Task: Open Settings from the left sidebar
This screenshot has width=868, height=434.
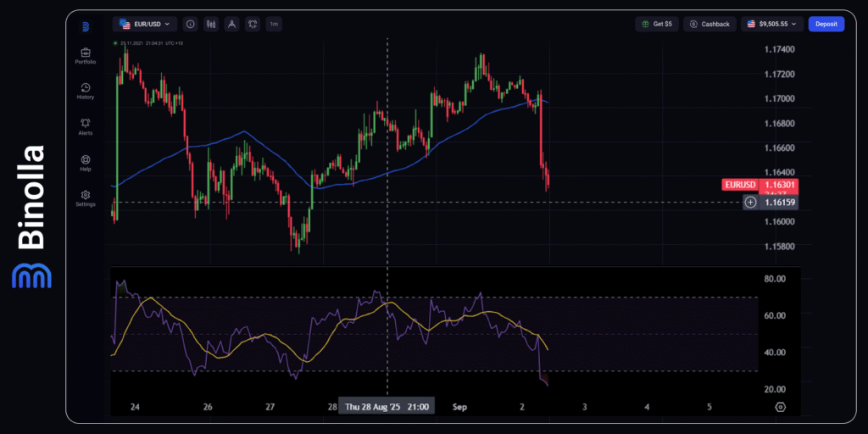Action: point(85,198)
